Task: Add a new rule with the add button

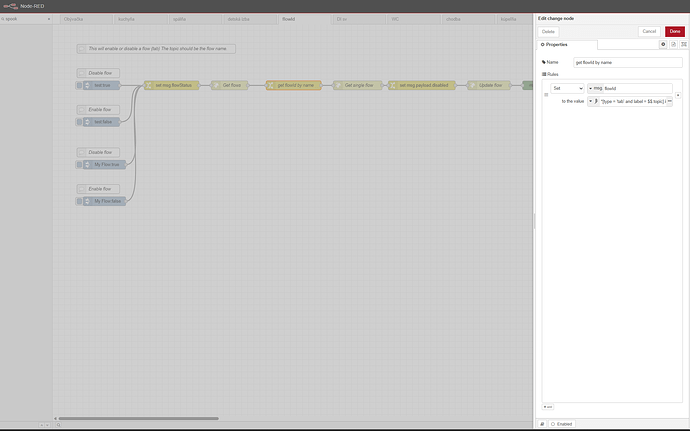Action: (548, 407)
